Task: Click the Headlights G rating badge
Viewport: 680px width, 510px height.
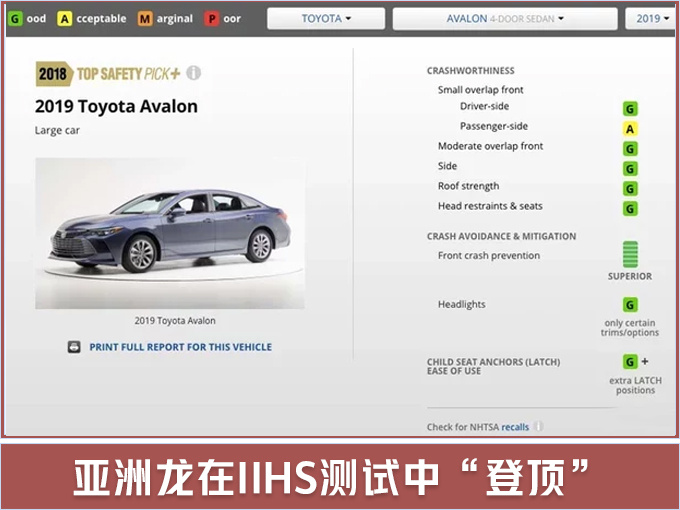Action: (x=630, y=304)
